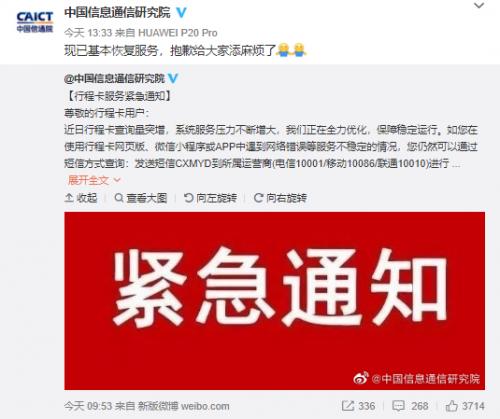500x419 pixels.
Task: Click the 今天 09:53 original post timestamp
Action: point(88,406)
